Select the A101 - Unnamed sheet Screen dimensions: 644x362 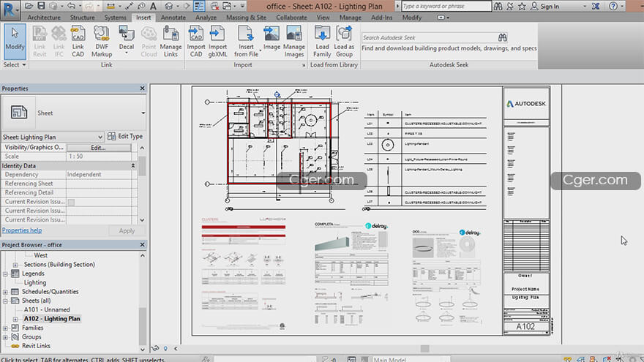47,310
